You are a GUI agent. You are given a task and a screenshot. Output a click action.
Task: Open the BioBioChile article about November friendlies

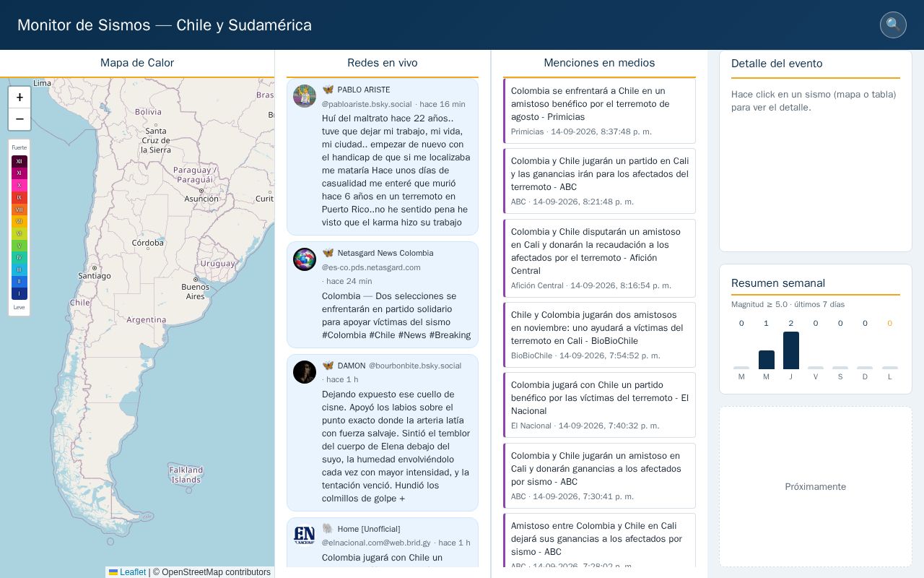(x=599, y=335)
